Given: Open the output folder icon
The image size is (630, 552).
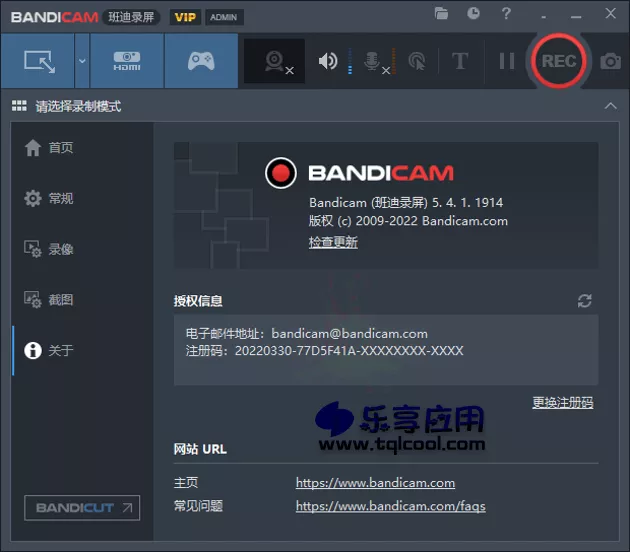Looking at the screenshot, I should tap(441, 13).
